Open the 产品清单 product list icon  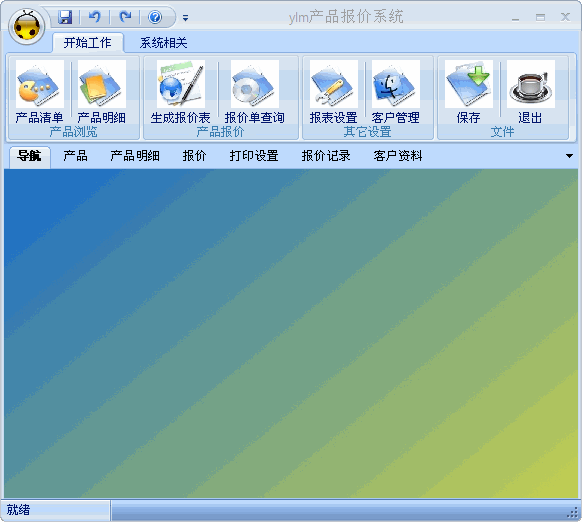[39, 84]
